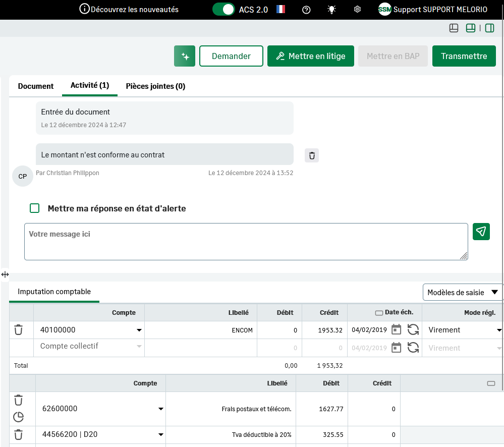Open the 'Modèles de saisie' dropdown
The image size is (504, 447).
(462, 292)
